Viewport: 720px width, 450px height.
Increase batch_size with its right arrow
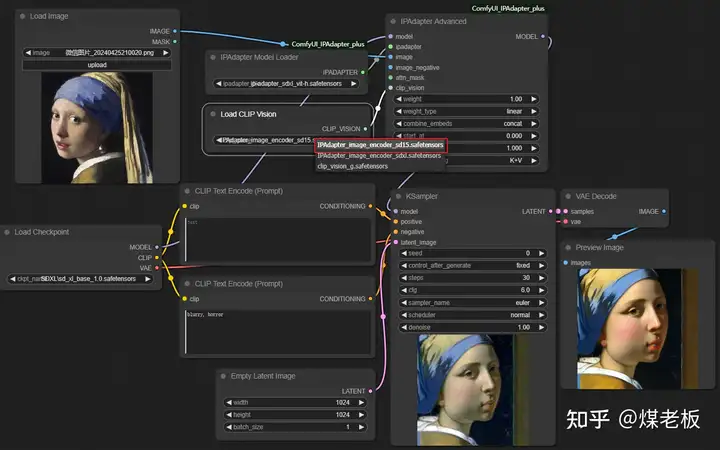click(x=362, y=427)
